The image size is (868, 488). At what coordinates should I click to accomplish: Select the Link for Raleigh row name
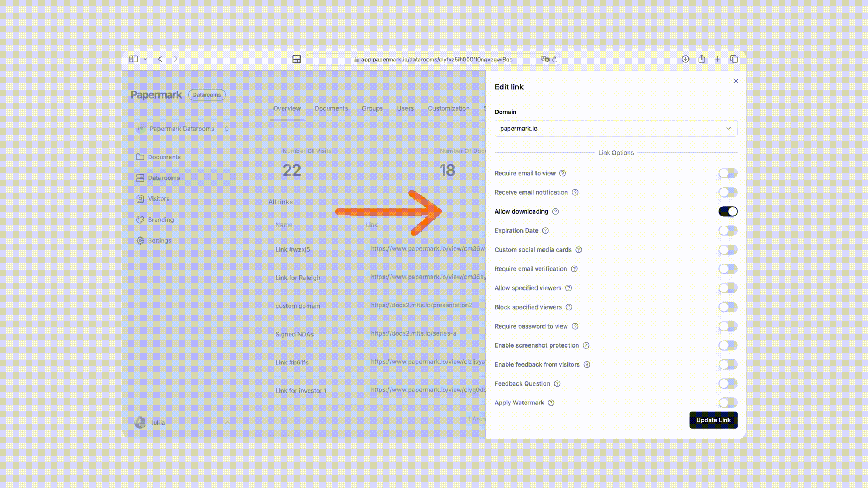(298, 278)
